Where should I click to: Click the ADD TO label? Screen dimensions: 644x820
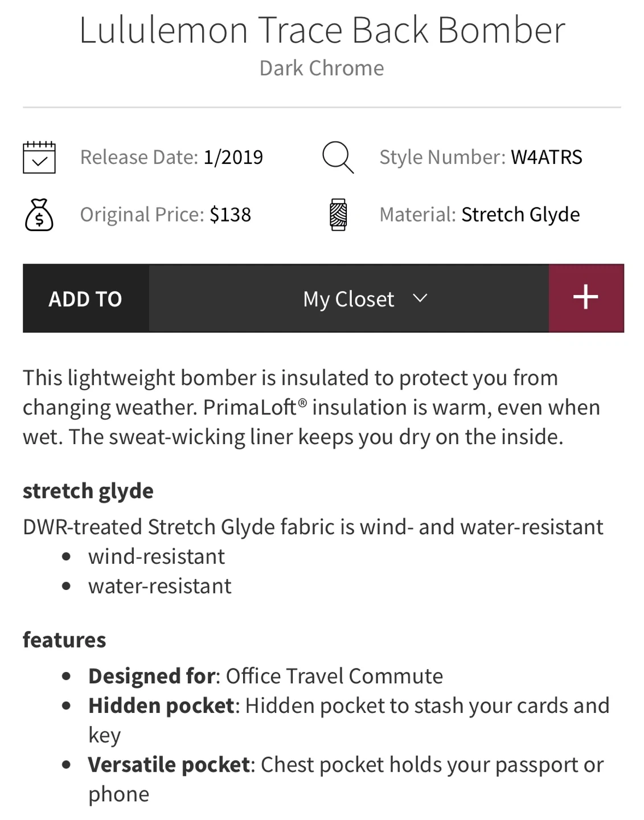[85, 299]
